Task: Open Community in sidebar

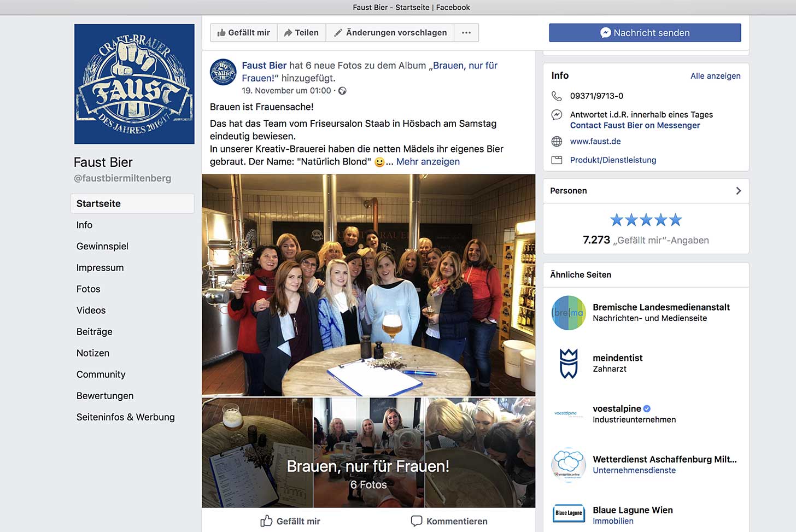Action: (x=101, y=374)
